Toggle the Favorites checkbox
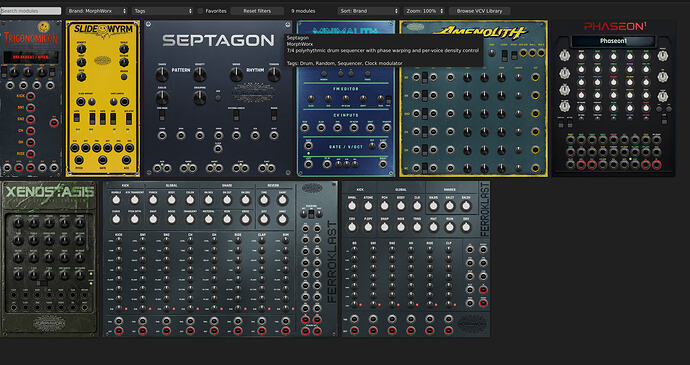Screen dimensions: 690x365 pyautogui.click(x=201, y=11)
